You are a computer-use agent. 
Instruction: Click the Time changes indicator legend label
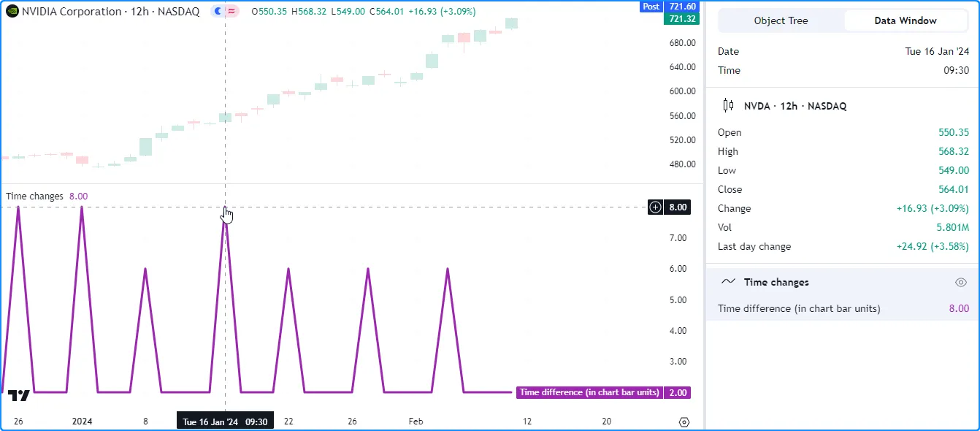tap(35, 196)
